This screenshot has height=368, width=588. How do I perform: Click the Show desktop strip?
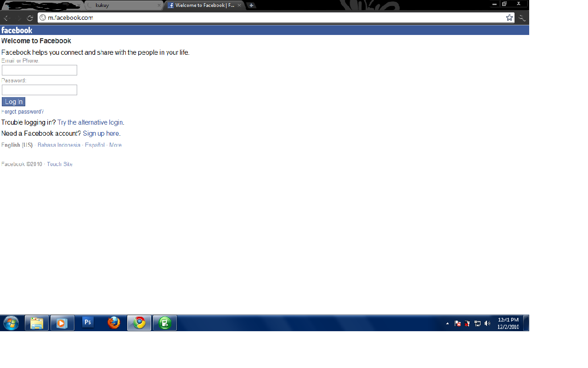coord(526,323)
